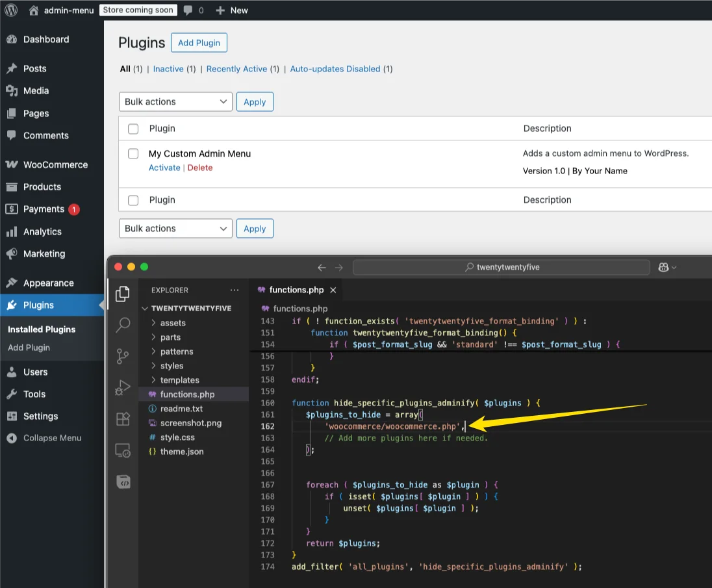Click the VS Code Go Back arrow
This screenshot has width=712, height=588.
pos(322,268)
